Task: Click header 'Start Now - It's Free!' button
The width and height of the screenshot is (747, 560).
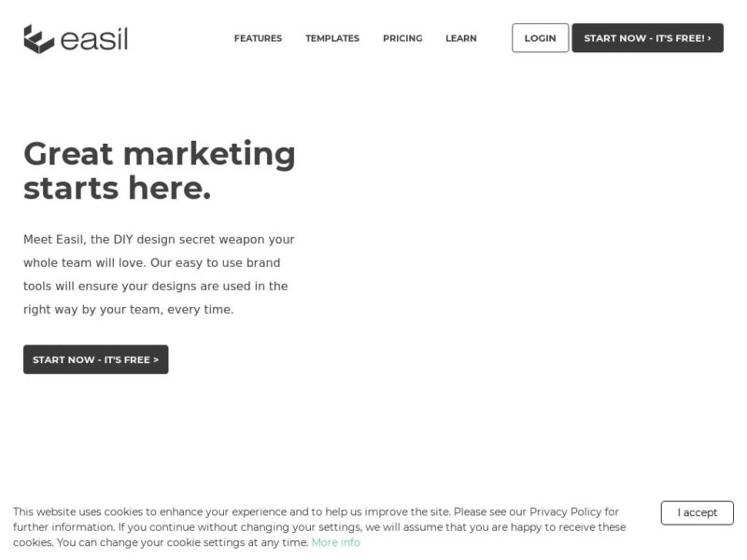Action: click(647, 38)
